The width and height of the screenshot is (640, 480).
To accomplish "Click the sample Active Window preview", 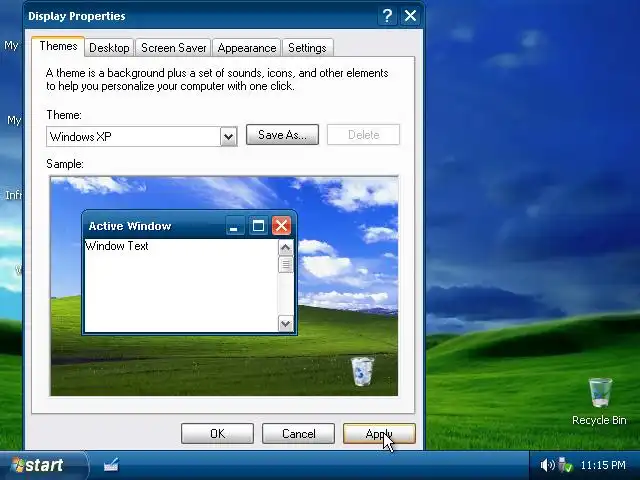I will tap(189, 273).
